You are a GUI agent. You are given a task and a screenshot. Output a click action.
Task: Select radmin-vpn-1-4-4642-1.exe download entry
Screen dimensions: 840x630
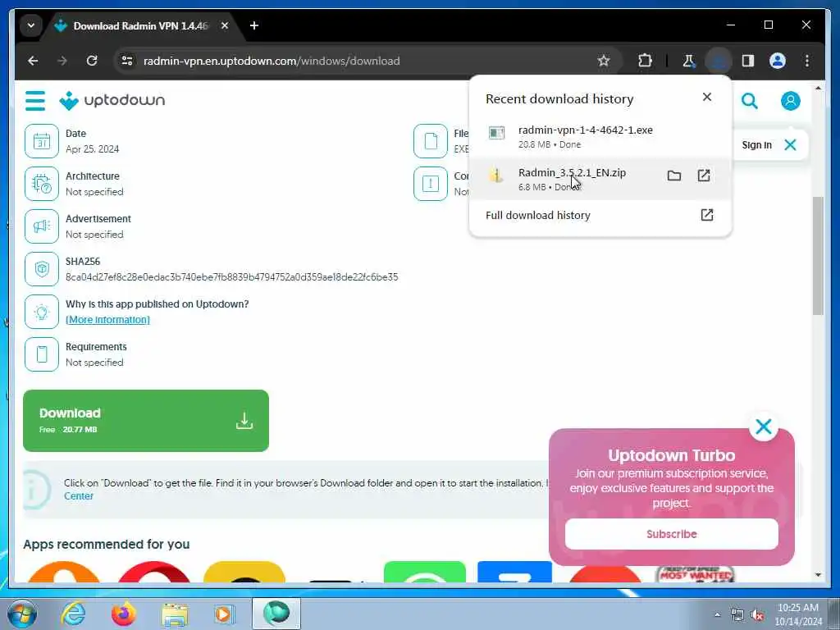600,136
